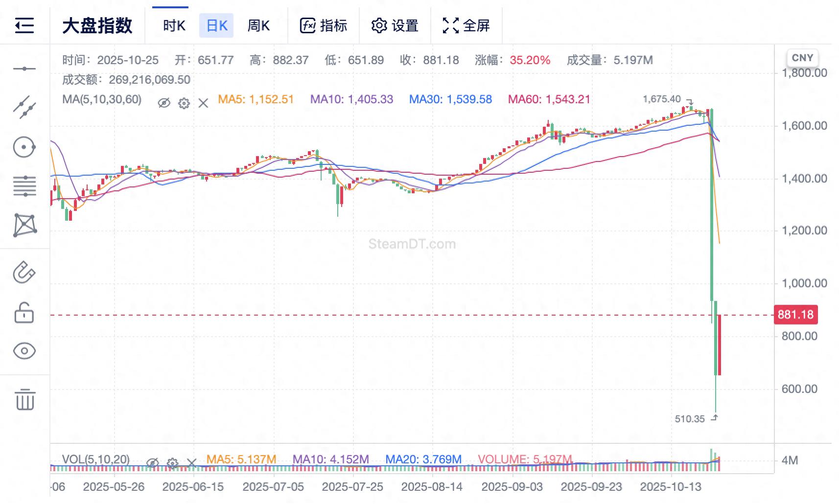
Task: Click the lock icon in the sidebar
Action: coord(25,313)
